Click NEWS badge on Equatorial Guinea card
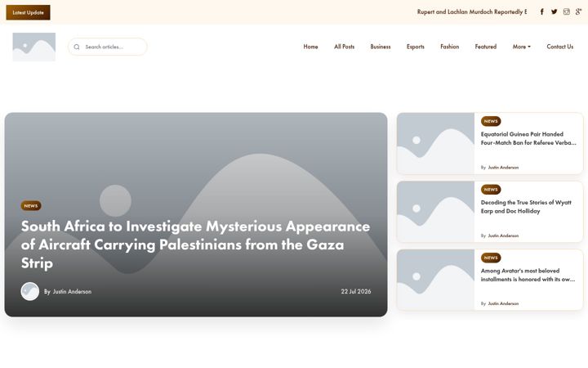The image size is (588, 368). (491, 121)
